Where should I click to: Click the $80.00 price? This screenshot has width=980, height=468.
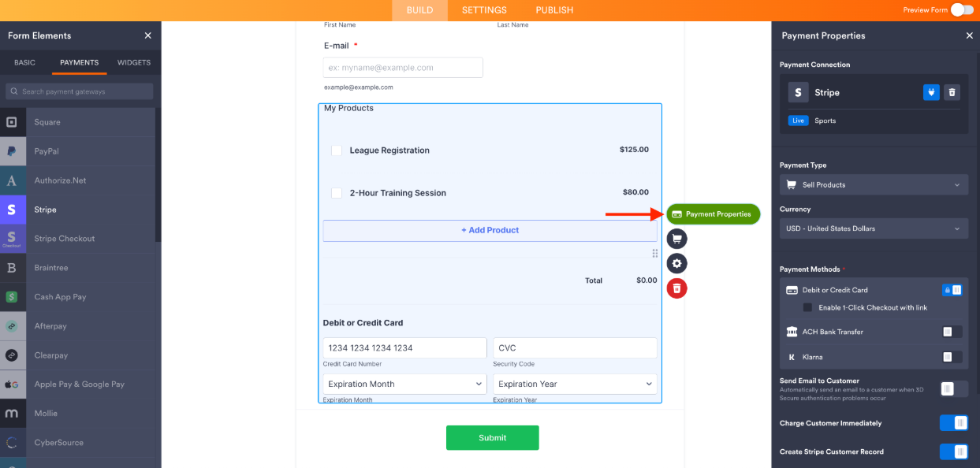(x=635, y=191)
